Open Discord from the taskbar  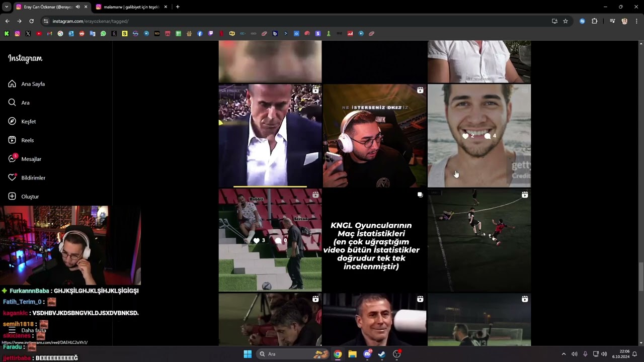[367, 354]
